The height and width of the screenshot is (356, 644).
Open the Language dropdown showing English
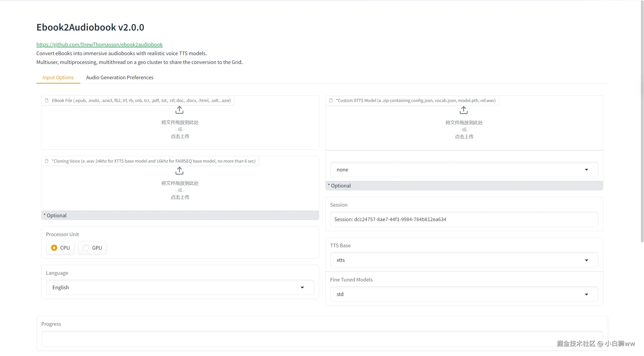tap(180, 287)
